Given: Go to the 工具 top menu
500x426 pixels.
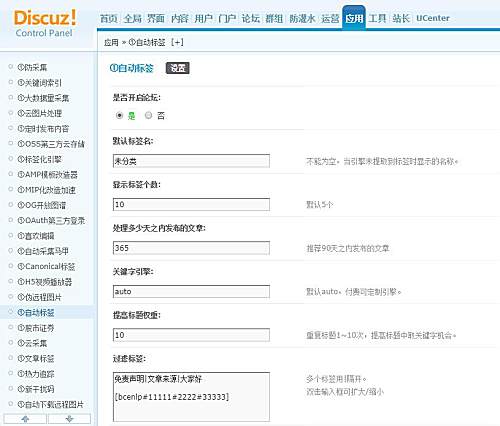Looking at the screenshot, I should (377, 18).
